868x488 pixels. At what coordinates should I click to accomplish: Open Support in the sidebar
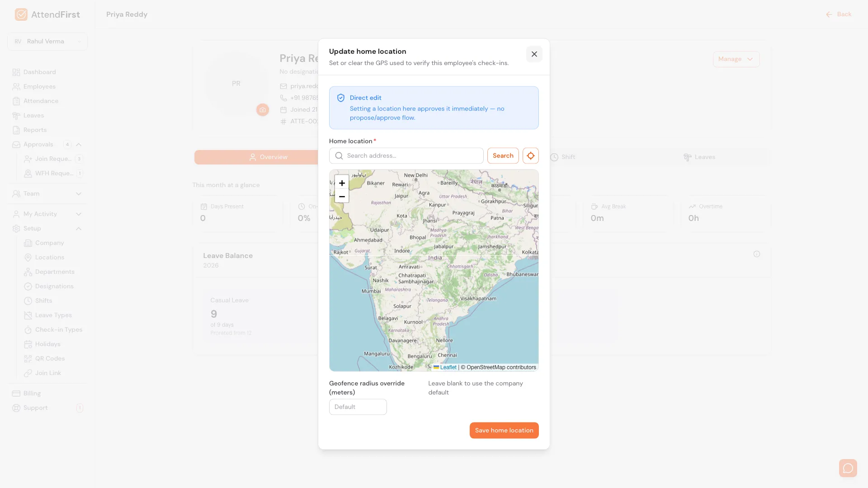47,408
